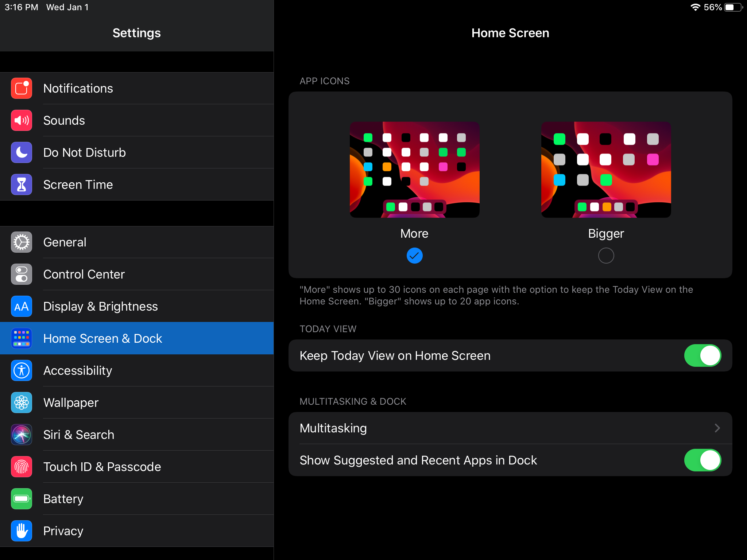Tap the red Notifications icon
The width and height of the screenshot is (747, 560).
point(22,89)
